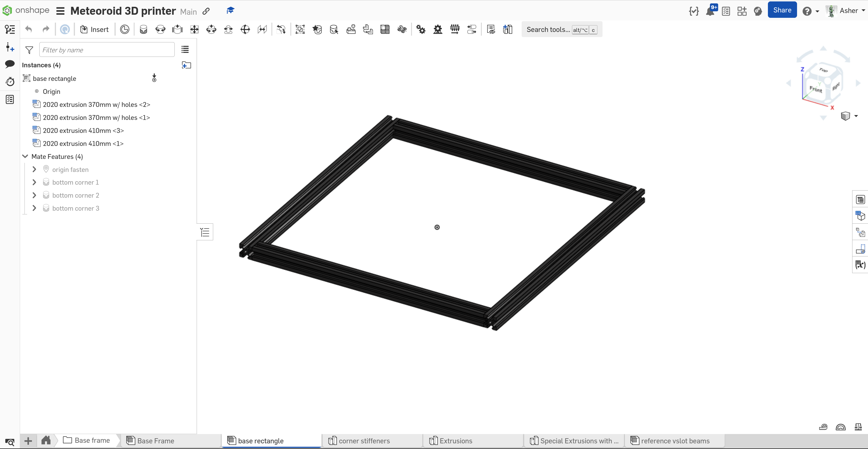Collapse the Mate Features group

click(x=25, y=156)
